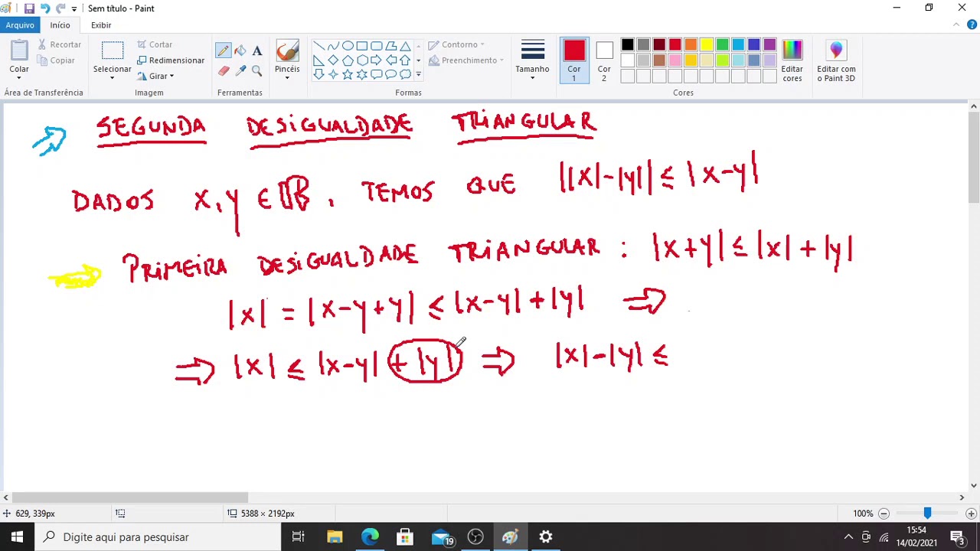Open File Explorer from the taskbar
Image resolution: width=980 pixels, height=551 pixels.
point(335,537)
